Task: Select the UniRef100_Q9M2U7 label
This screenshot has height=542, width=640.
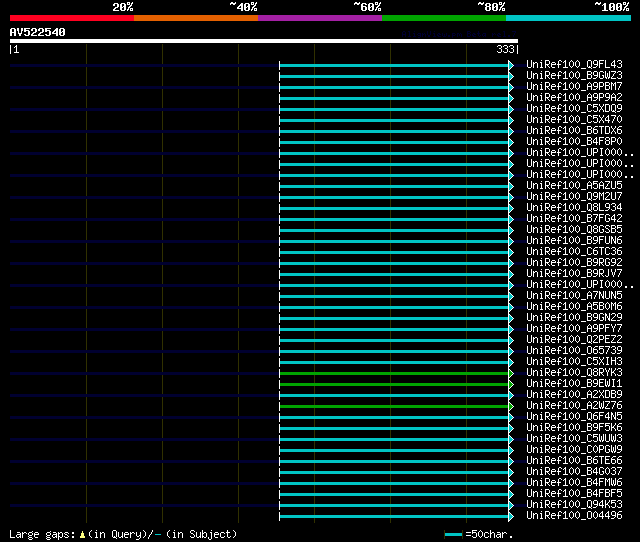Action: [574, 196]
